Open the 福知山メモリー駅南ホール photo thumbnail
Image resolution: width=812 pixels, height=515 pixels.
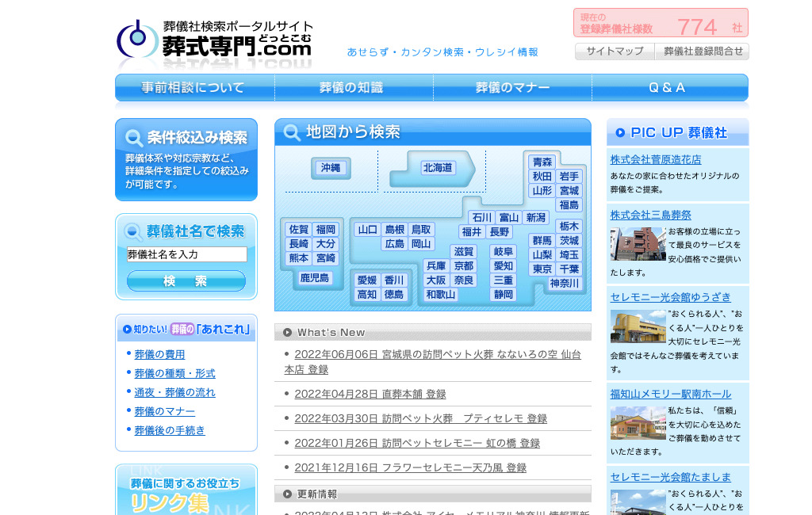pyautogui.click(x=638, y=423)
